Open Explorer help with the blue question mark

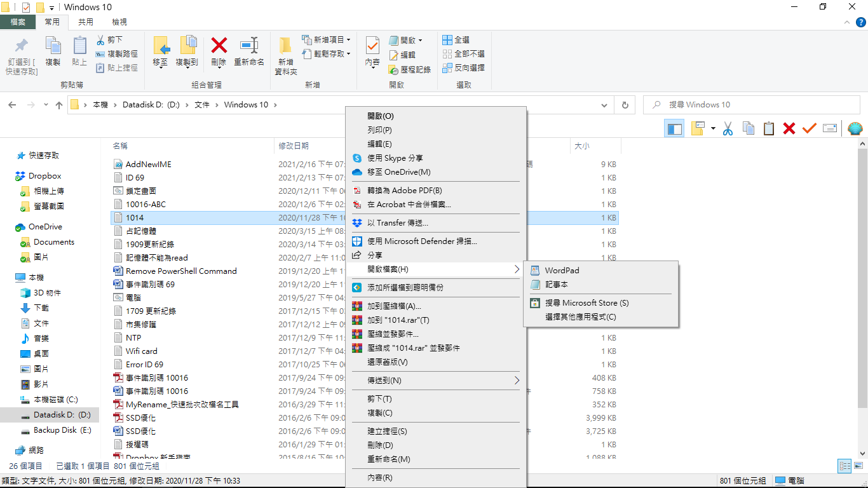pyautogui.click(x=860, y=22)
